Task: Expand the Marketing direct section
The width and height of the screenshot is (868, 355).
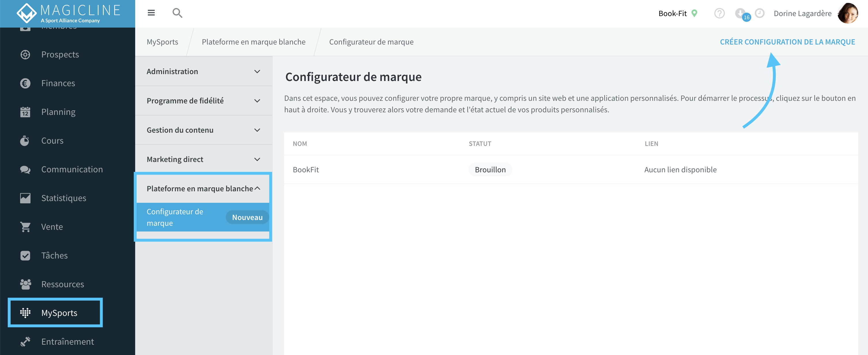Action: pyautogui.click(x=204, y=159)
